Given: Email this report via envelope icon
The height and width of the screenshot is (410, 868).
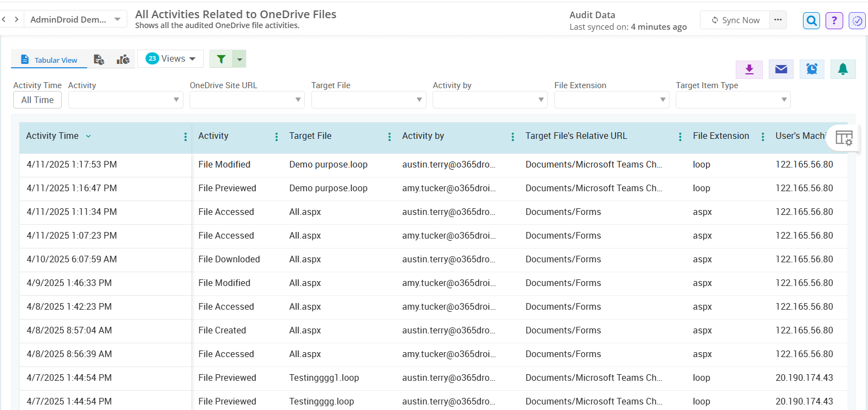Looking at the screenshot, I should point(781,69).
